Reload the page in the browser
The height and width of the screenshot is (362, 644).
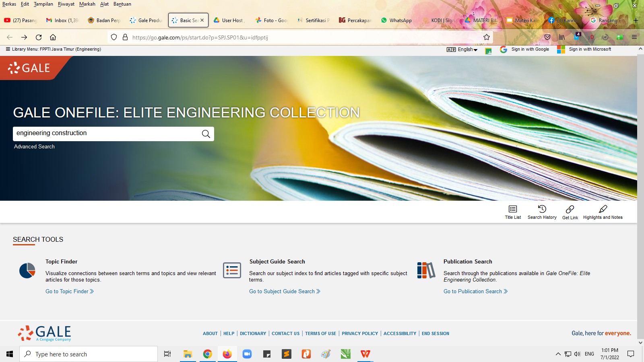39,37
